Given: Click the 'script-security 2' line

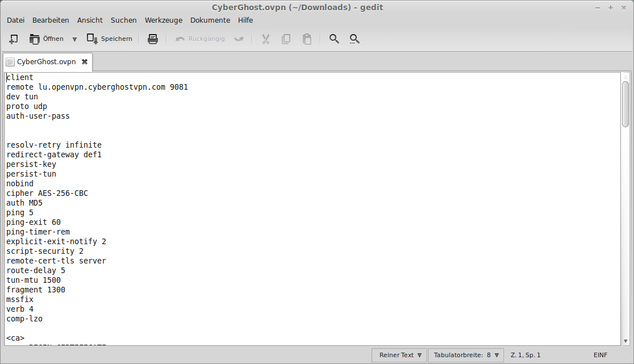Looking at the screenshot, I should [x=45, y=252].
